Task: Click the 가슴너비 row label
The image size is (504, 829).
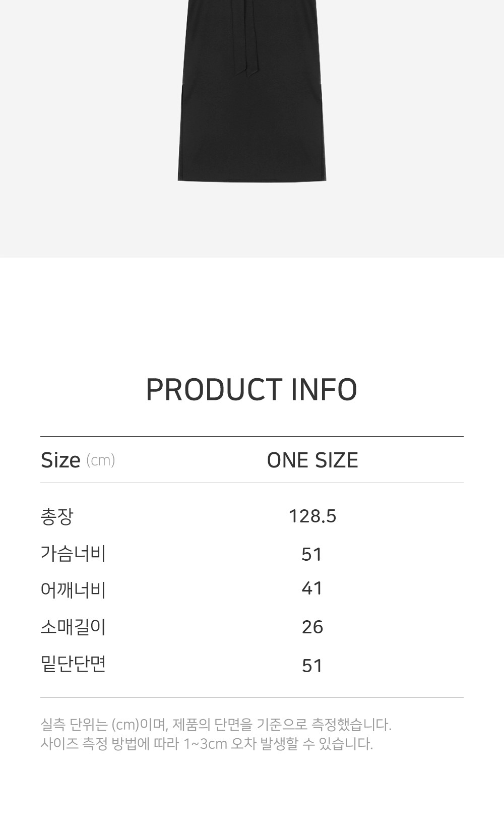Action: pyautogui.click(x=73, y=554)
